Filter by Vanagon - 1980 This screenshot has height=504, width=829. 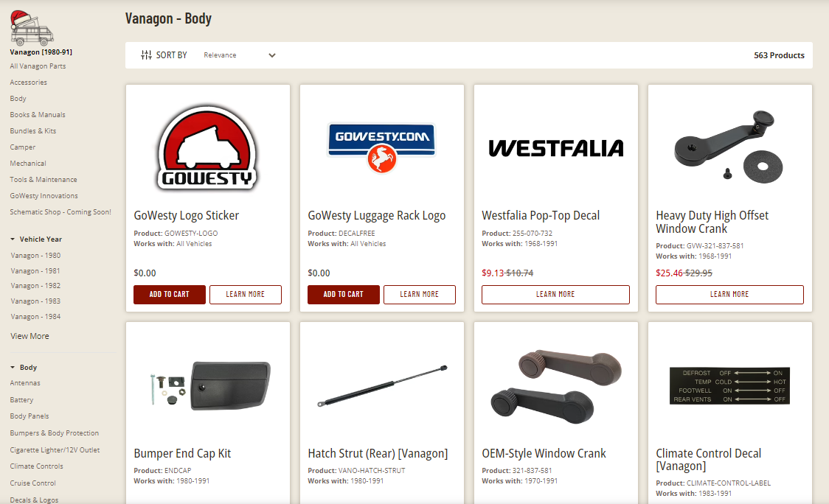tap(35, 256)
